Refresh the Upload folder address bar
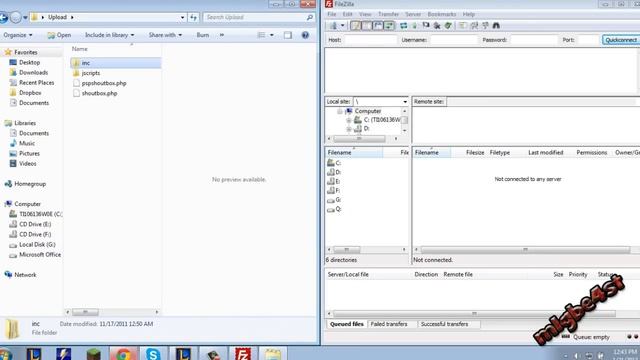Screen dimensions: 640x360 [x=193, y=17]
